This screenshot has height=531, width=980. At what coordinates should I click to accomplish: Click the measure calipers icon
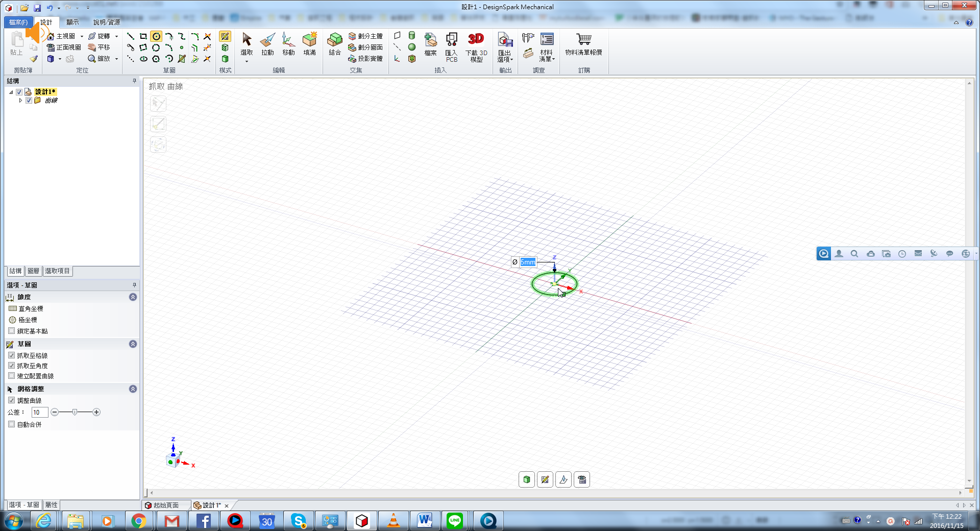tap(528, 38)
